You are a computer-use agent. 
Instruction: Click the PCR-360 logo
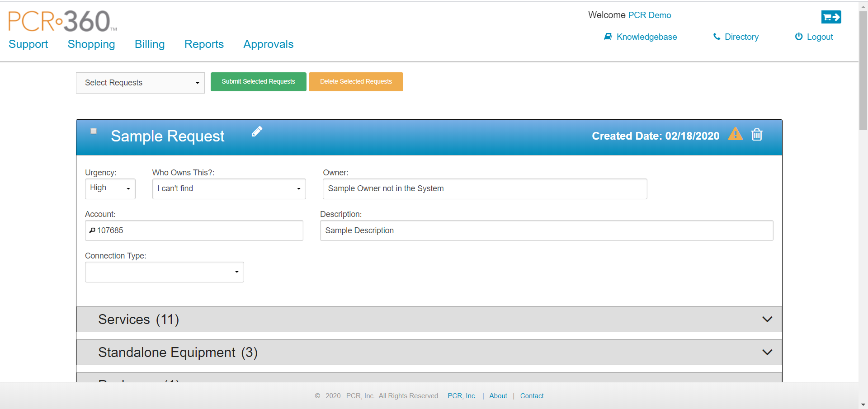pyautogui.click(x=62, y=21)
